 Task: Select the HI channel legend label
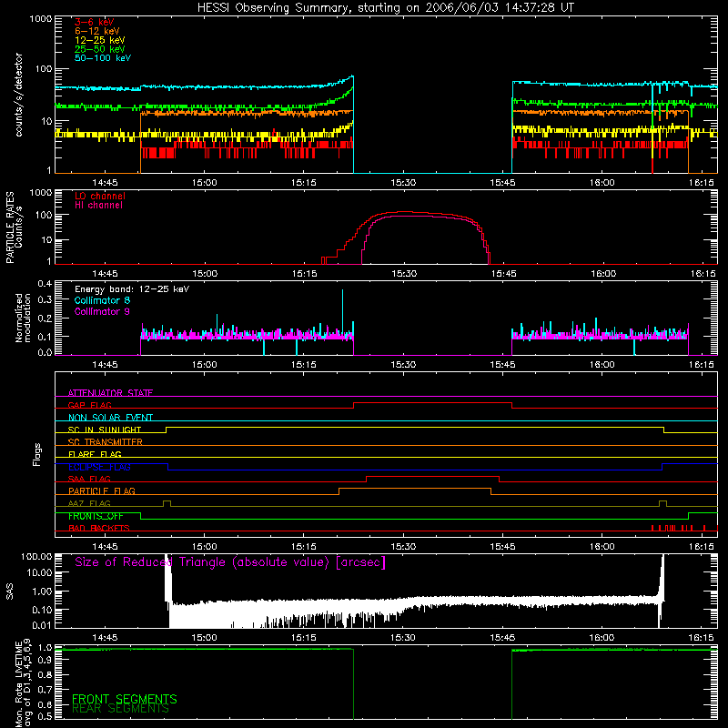pyautogui.click(x=98, y=205)
